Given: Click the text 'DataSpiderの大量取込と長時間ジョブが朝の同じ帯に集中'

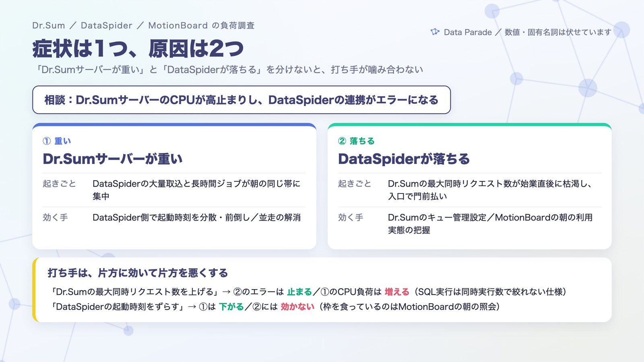Looking at the screenshot, I should [x=196, y=190].
